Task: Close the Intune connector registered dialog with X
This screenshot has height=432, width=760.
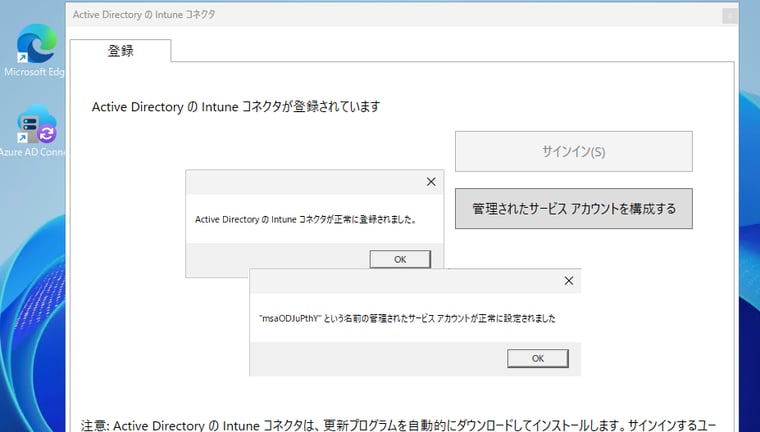Action: coord(431,182)
